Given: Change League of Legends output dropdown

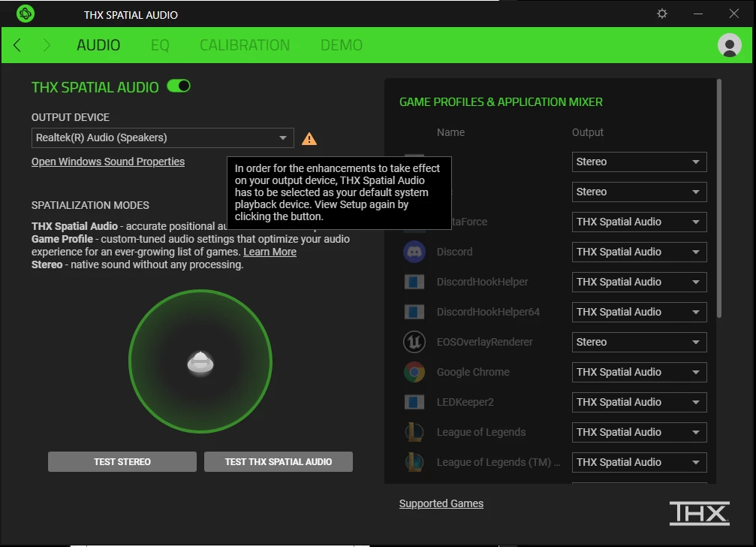Looking at the screenshot, I should 640,432.
